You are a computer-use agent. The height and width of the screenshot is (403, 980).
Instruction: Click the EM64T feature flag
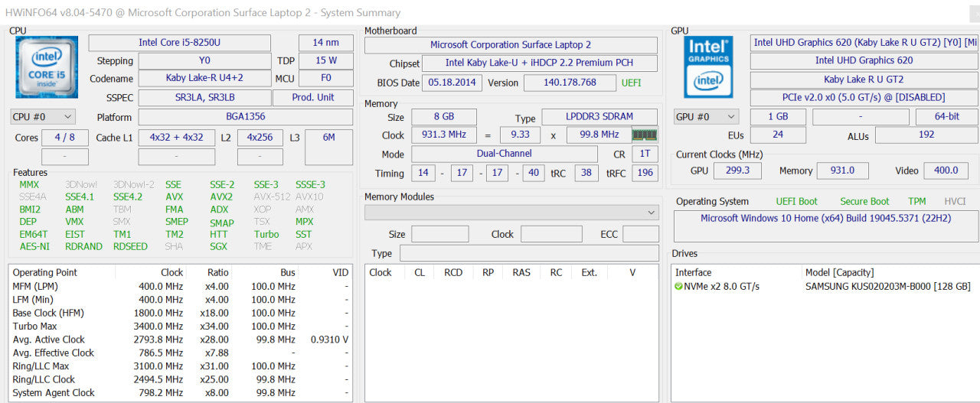[x=33, y=234]
